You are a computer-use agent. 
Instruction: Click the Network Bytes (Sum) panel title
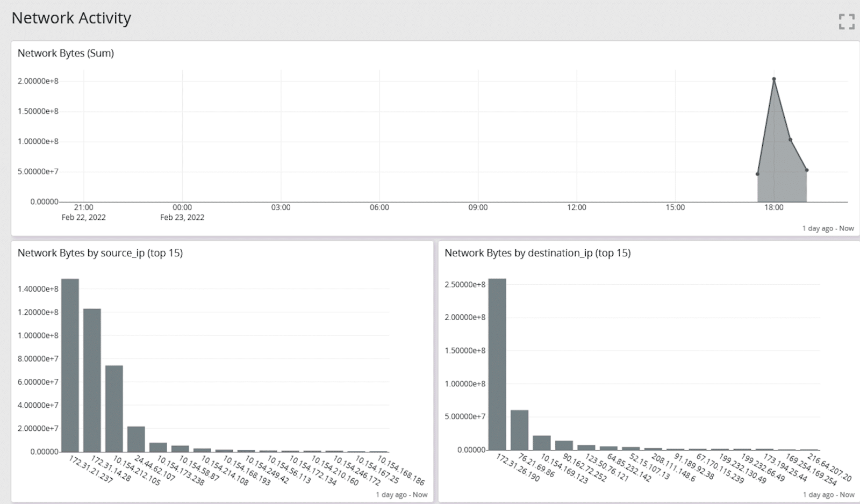point(66,53)
